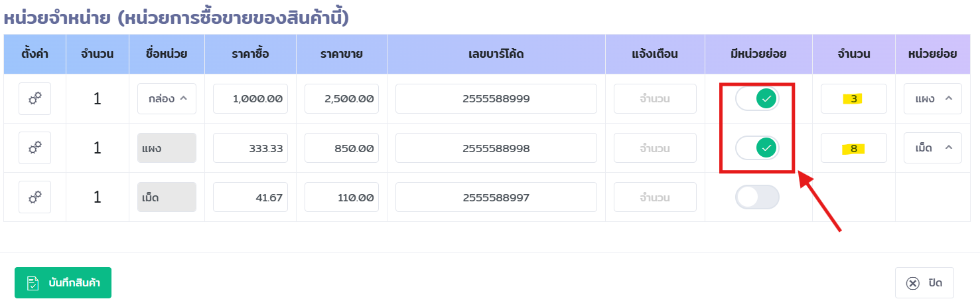
Task: Select the เลขบาร์โค้ด column header
Action: tap(496, 54)
